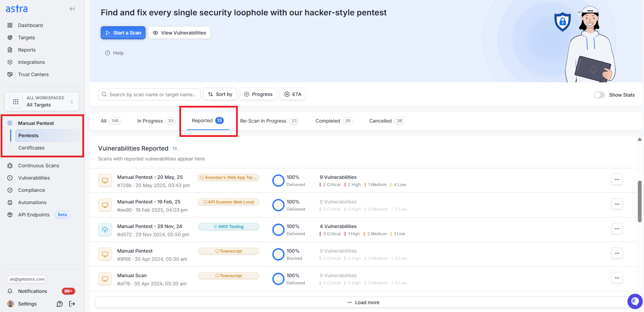Click the Notifications bell icon
The height and width of the screenshot is (312, 644).
10,291
